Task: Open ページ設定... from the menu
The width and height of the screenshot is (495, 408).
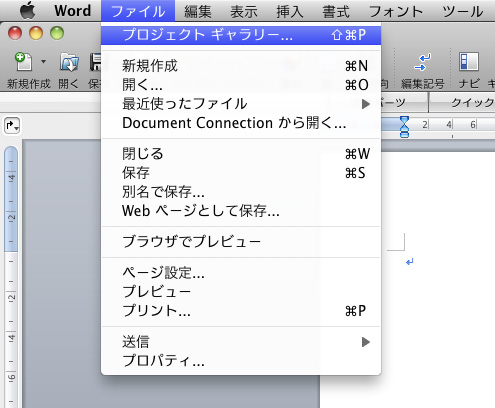Action: tap(241, 273)
